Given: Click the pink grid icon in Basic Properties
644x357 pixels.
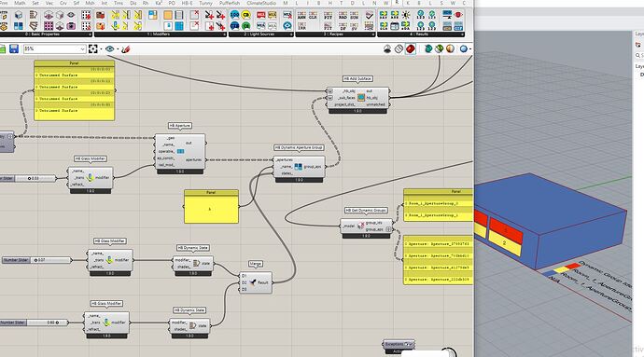Looking at the screenshot, I should click(49, 26).
